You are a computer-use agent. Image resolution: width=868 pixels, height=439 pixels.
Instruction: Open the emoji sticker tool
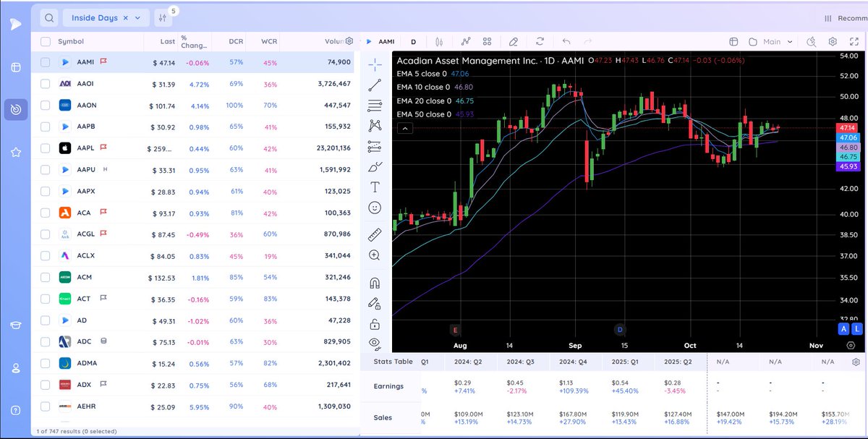[x=375, y=208]
